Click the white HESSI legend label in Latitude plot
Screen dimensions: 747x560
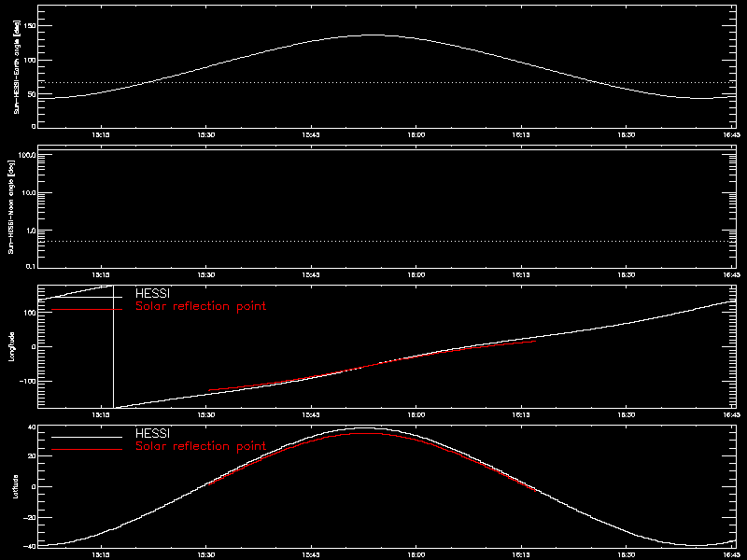pos(152,433)
